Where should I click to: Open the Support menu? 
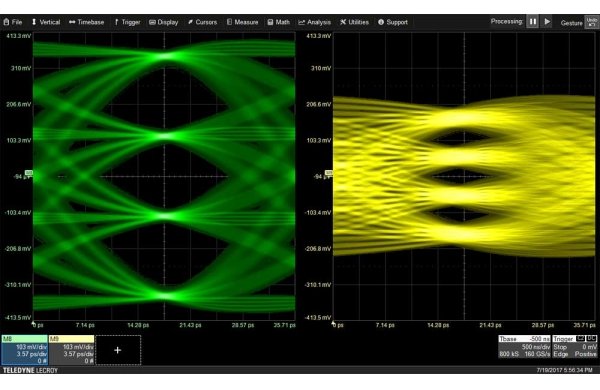(x=393, y=22)
